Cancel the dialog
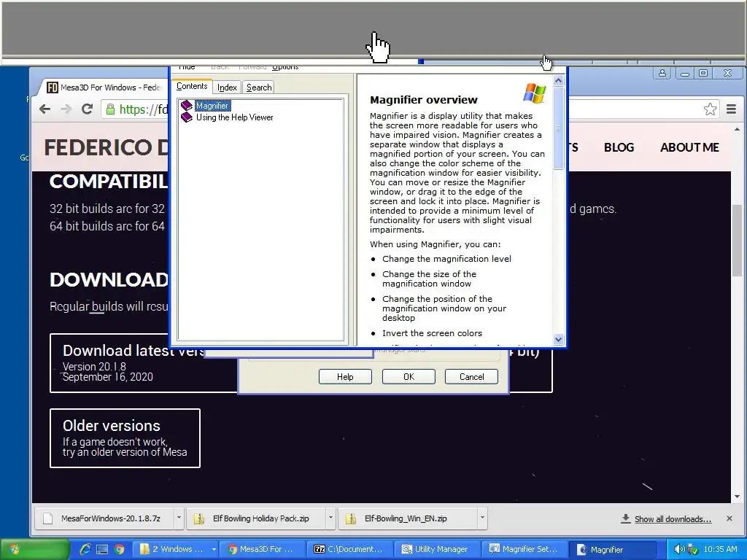 click(x=472, y=377)
